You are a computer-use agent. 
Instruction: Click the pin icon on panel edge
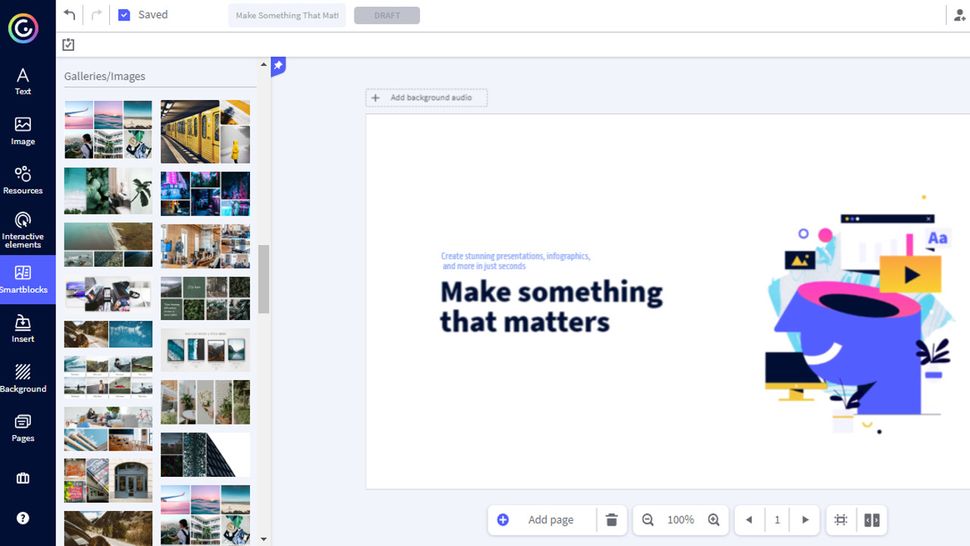(x=278, y=66)
